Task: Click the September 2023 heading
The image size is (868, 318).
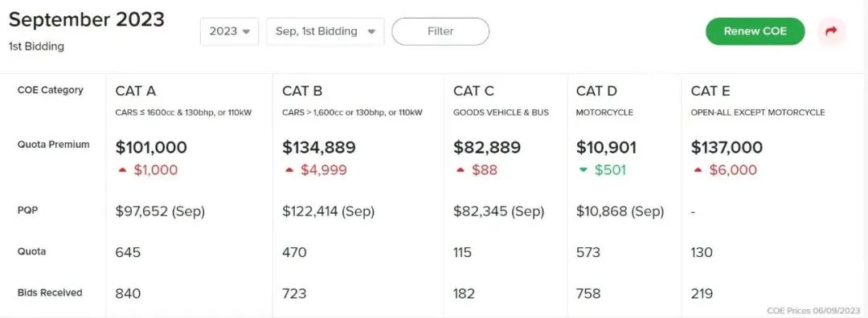Action: point(87,20)
